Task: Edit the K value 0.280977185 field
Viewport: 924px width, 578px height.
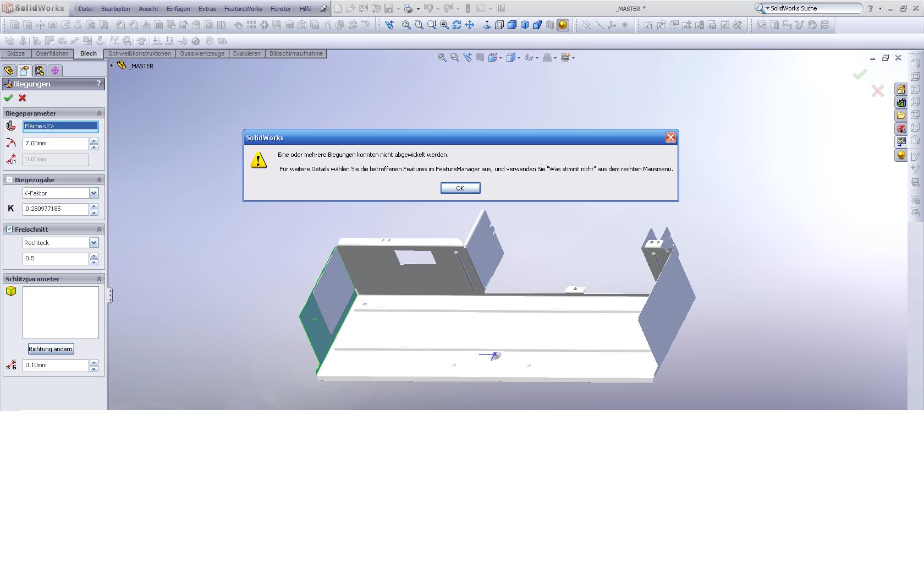Action: [56, 209]
